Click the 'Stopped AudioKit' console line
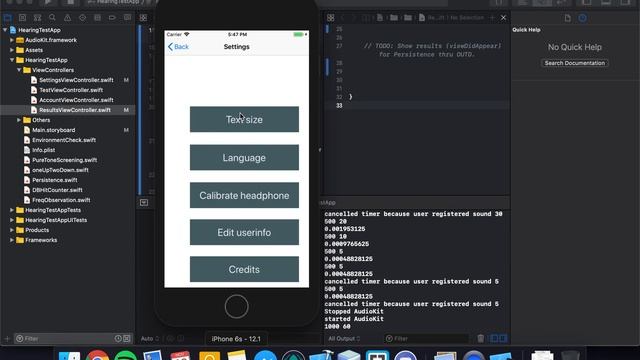 pos(354,311)
